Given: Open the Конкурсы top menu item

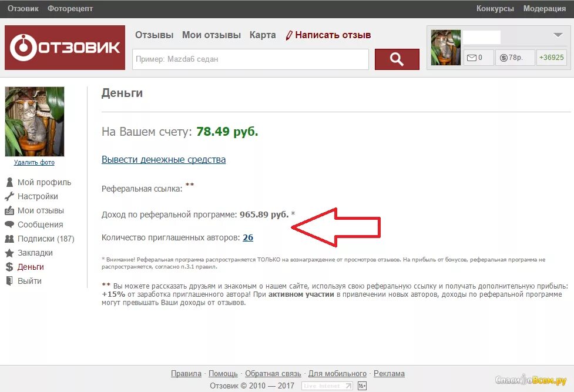Looking at the screenshot, I should coord(495,8).
